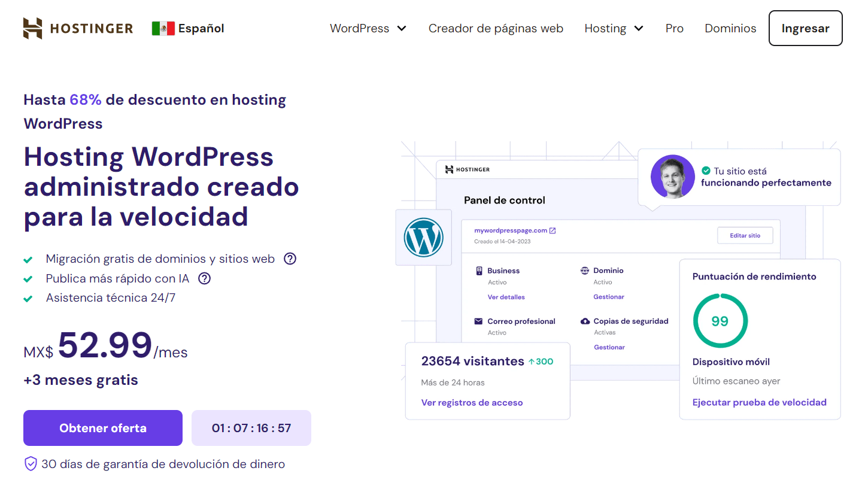The height and width of the screenshot is (495, 868).
Task: Go to the Pro page
Action: [x=675, y=28]
